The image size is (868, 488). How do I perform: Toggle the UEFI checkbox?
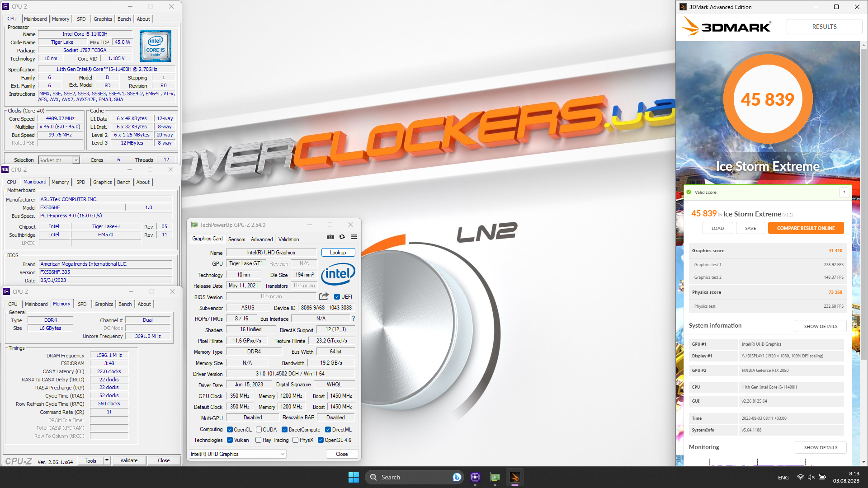tap(337, 297)
